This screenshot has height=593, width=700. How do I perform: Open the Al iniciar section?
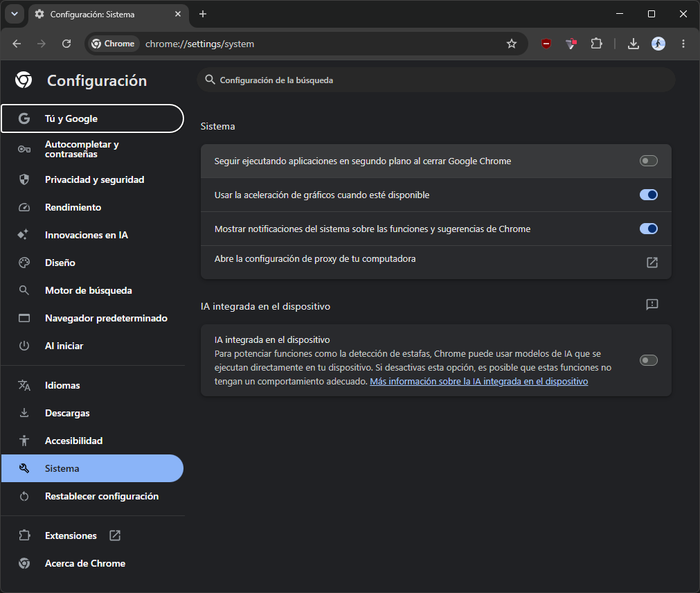92,346
